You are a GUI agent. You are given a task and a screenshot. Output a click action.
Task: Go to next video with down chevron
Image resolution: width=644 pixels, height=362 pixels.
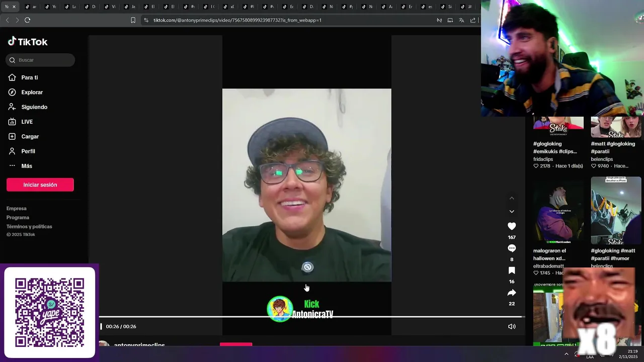[512, 212]
